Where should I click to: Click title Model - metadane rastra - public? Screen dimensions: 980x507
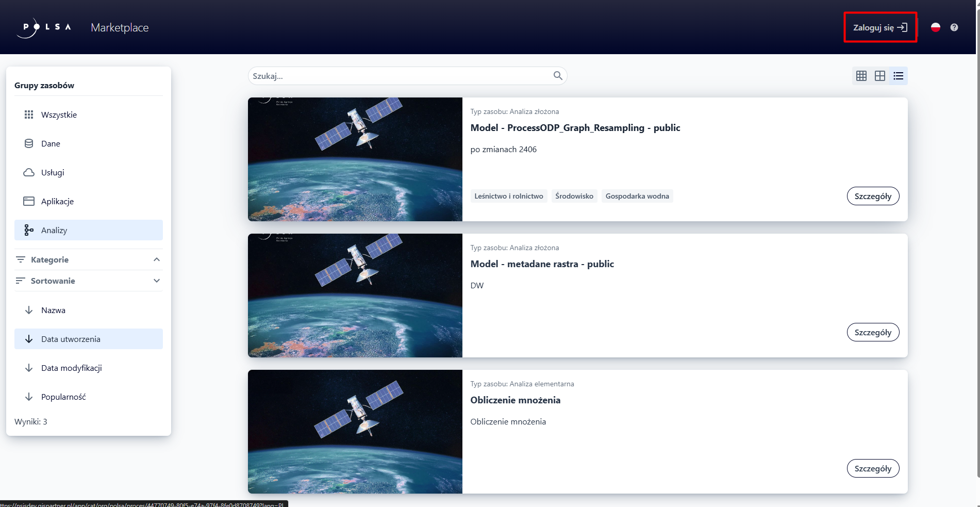(542, 264)
